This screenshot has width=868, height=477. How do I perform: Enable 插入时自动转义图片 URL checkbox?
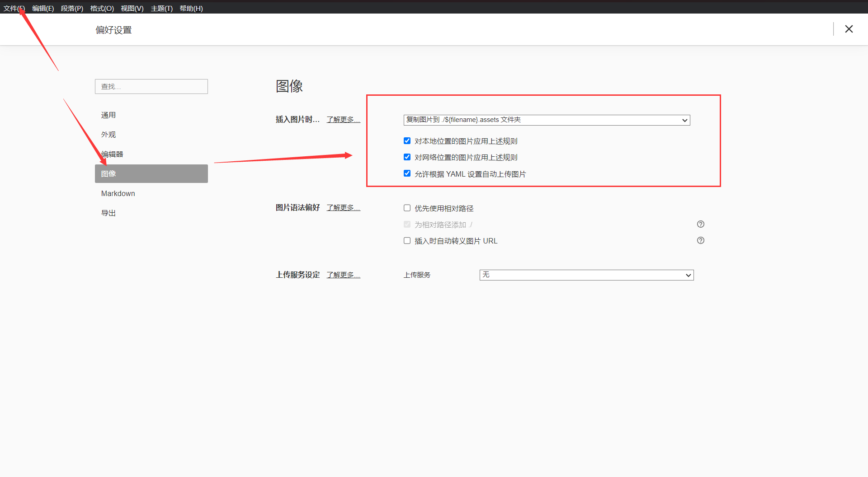click(407, 241)
